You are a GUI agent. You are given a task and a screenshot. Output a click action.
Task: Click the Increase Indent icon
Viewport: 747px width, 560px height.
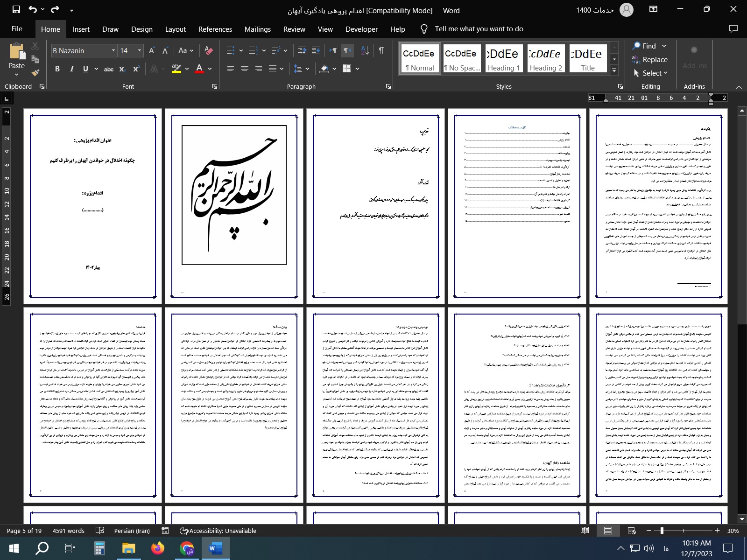coord(316,50)
